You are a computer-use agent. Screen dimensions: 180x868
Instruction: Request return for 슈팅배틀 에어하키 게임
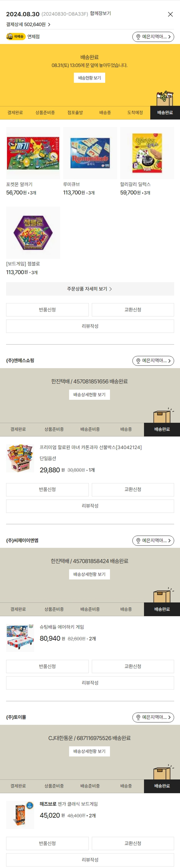[x=47, y=666]
